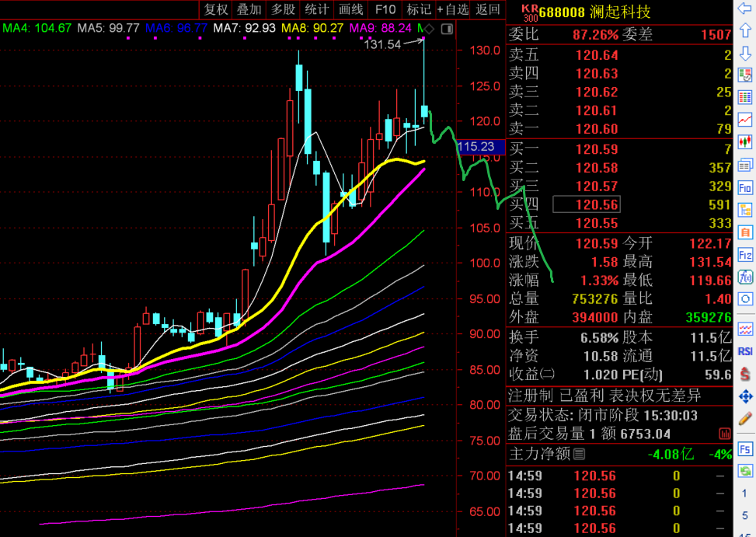Click the 标记 toolbar button
The image size is (756, 537).
[419, 9]
